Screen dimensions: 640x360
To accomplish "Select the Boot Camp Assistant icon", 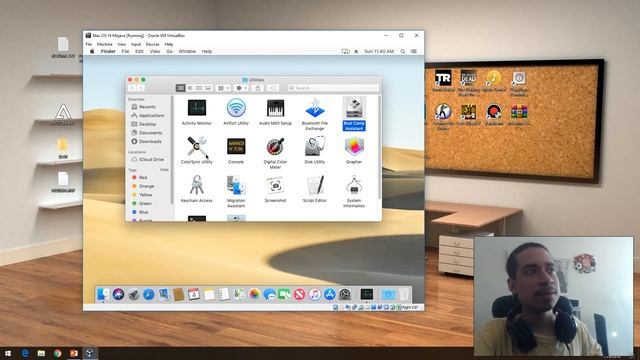I will coord(354,108).
